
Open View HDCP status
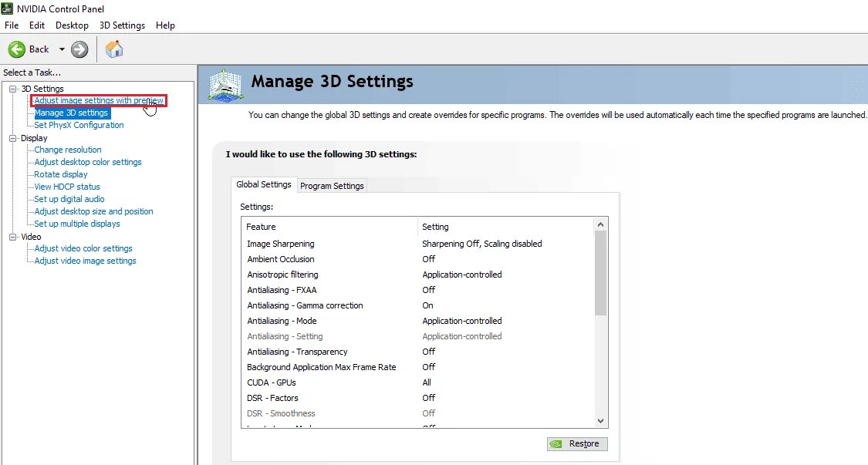click(x=67, y=187)
